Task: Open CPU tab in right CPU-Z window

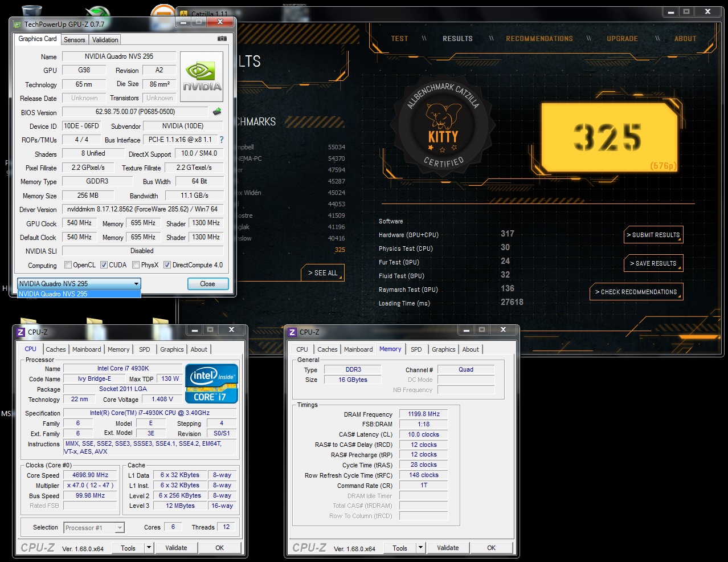Action: click(x=302, y=349)
